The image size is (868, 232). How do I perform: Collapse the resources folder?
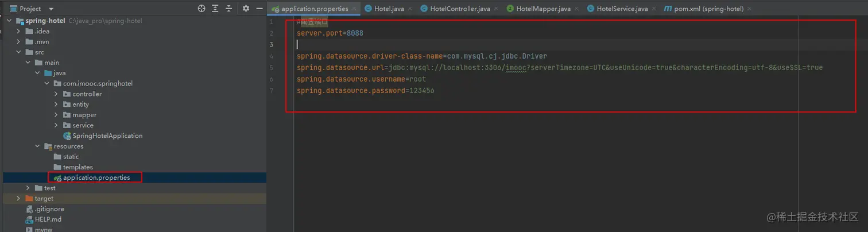point(37,146)
